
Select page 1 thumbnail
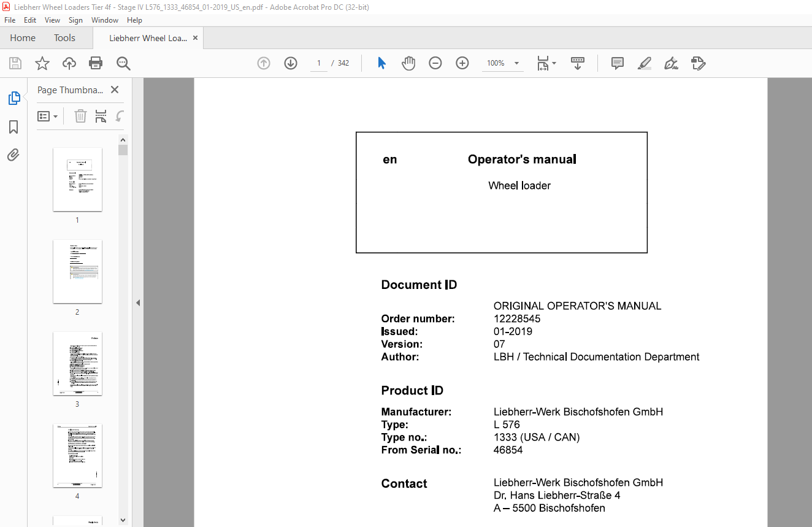[x=77, y=179]
